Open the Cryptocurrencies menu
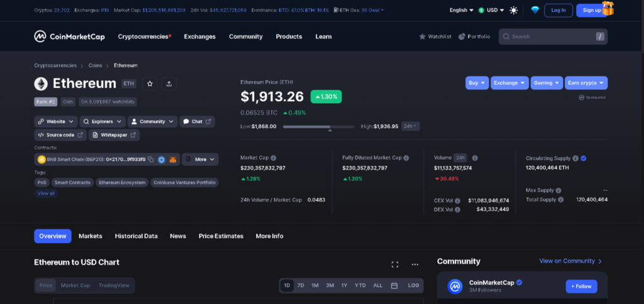The height and width of the screenshot is (304, 644). [145, 36]
